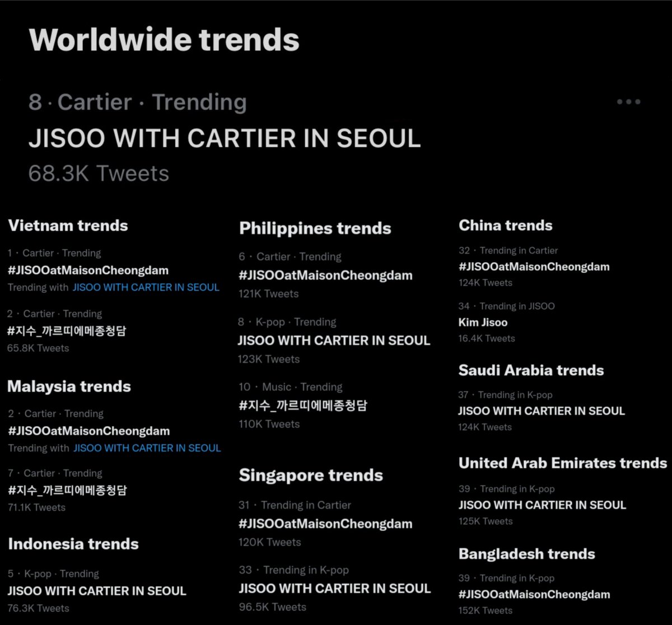Screen dimensions: 672x625
Task: Open the three-dot more options menu
Action: [x=628, y=102]
